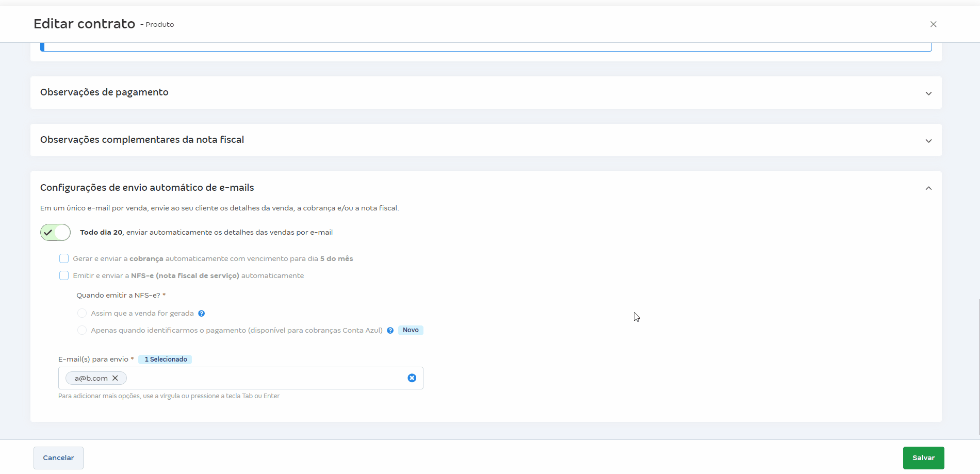The width and height of the screenshot is (980, 474).
Task: Clear all emails with the blue X icon
Action: [412, 378]
